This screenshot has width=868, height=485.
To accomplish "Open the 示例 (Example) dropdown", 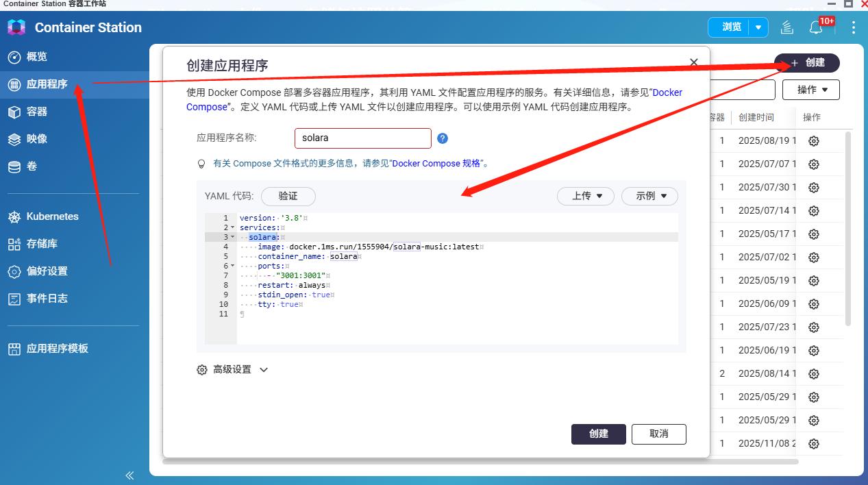I will [x=649, y=196].
